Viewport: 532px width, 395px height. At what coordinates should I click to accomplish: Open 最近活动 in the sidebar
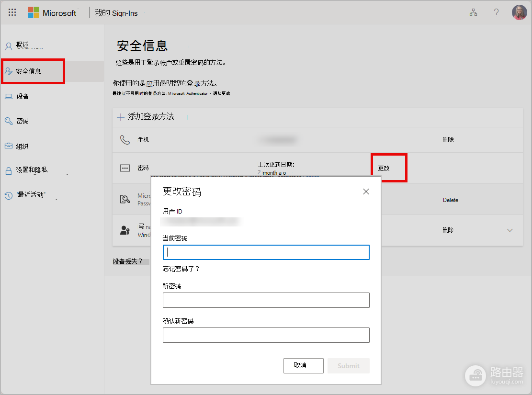pyautogui.click(x=31, y=195)
